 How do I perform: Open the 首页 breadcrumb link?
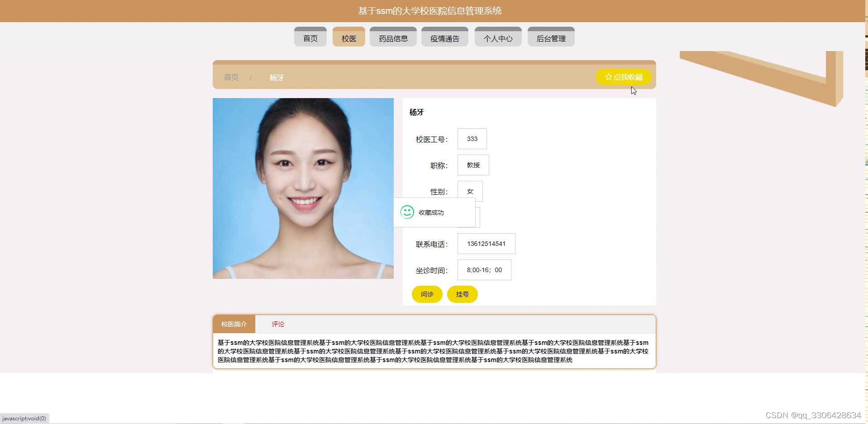tap(230, 77)
